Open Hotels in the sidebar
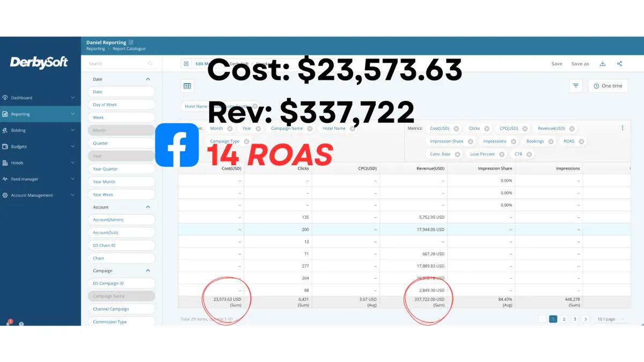644x362 pixels. (40, 163)
